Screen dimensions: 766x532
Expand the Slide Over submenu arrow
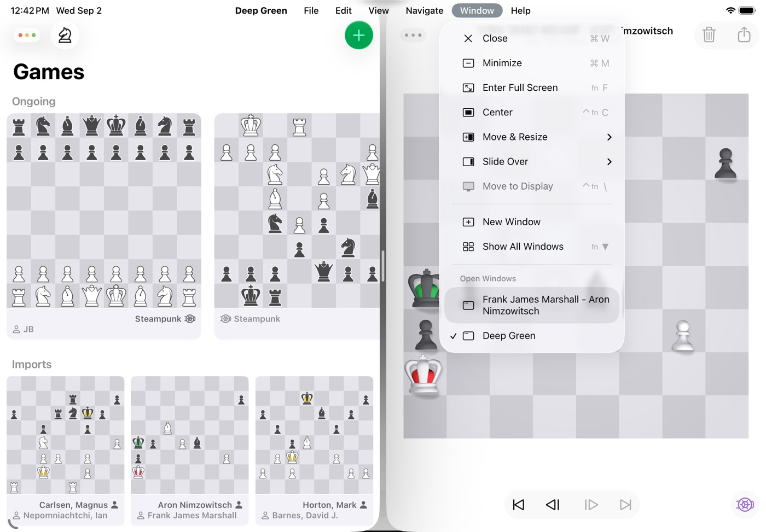[609, 161]
